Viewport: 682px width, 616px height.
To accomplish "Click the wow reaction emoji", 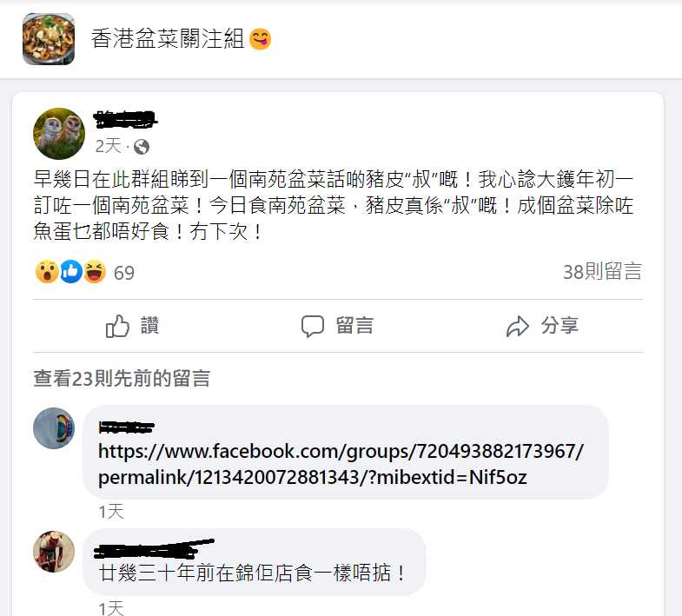I will point(47,272).
